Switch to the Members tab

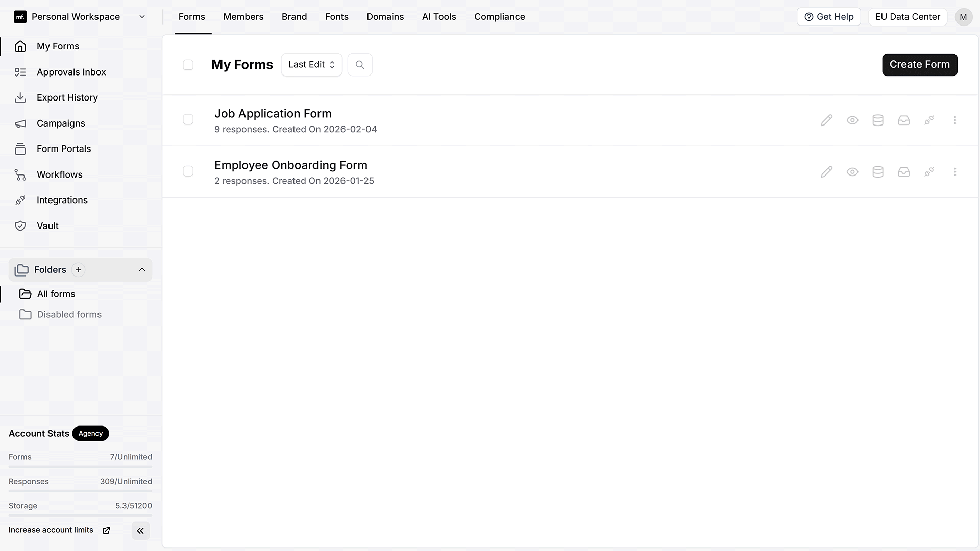pos(243,17)
